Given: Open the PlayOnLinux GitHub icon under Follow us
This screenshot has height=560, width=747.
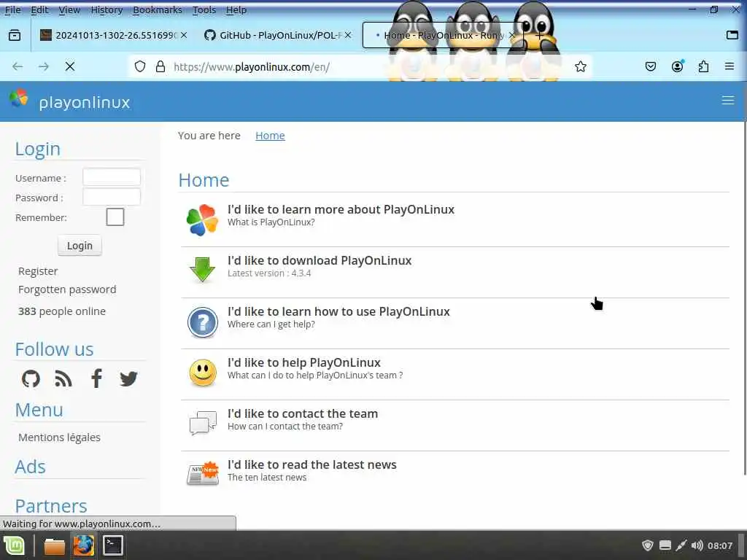Looking at the screenshot, I should pyautogui.click(x=31, y=379).
